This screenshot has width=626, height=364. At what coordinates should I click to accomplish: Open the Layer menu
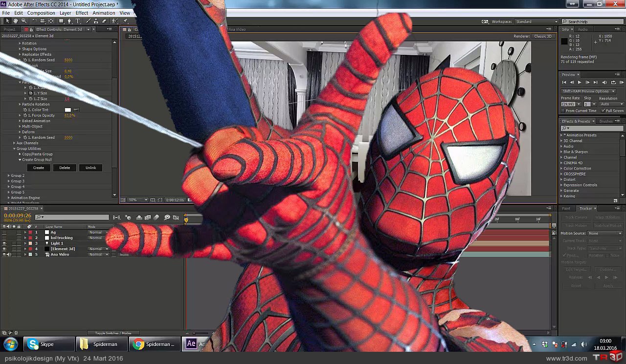pyautogui.click(x=66, y=13)
